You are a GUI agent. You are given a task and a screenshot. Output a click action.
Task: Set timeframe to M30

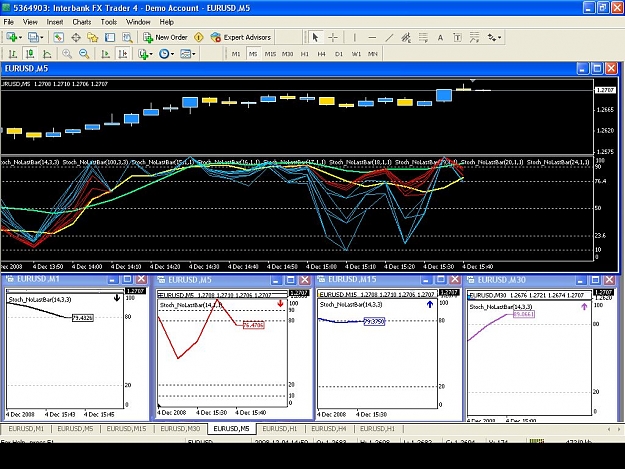pos(287,54)
